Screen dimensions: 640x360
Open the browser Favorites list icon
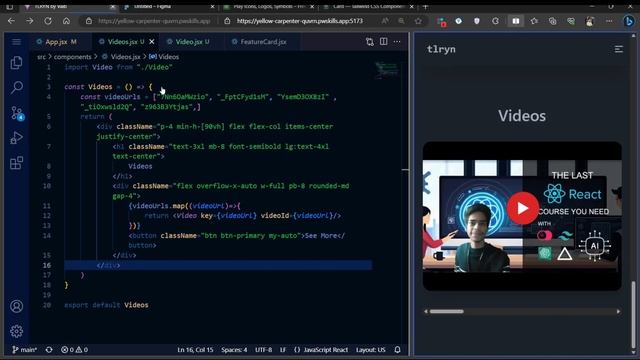(534, 21)
